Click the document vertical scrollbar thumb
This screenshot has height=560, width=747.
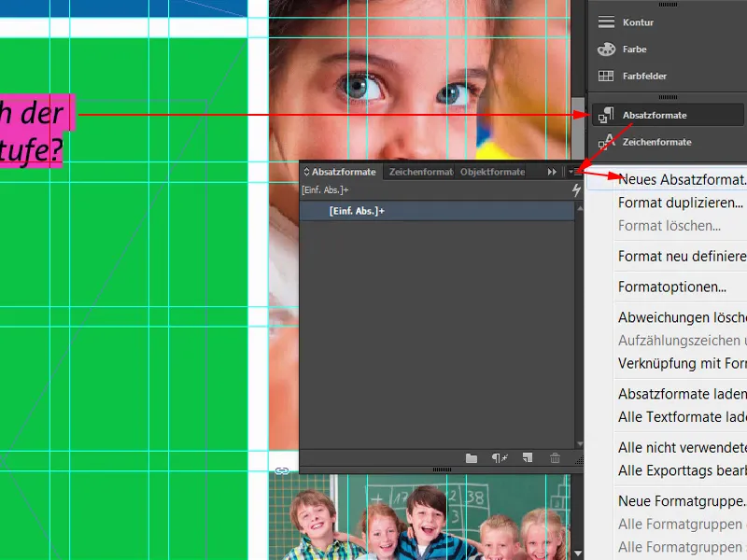pos(578,129)
